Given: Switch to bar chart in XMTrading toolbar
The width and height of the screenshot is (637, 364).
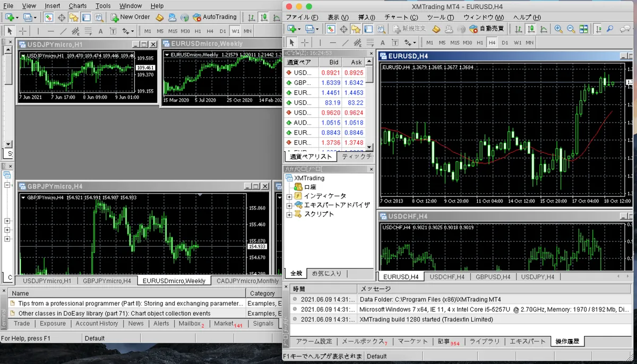Looking at the screenshot, I should [x=518, y=29].
